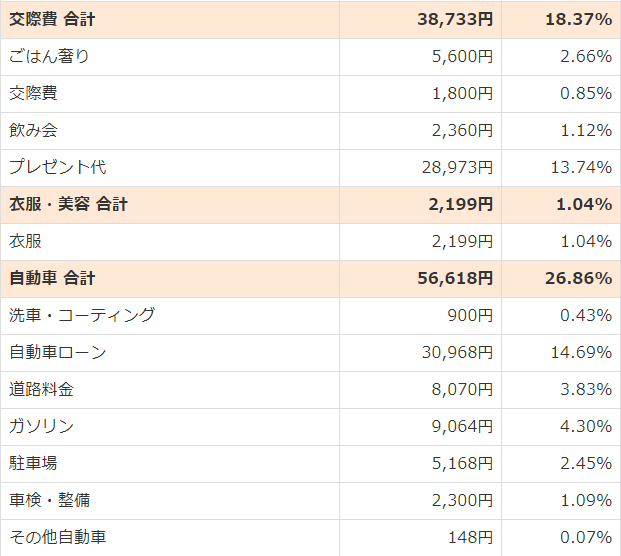Click the 衣服 sub-item label

click(x=26, y=241)
